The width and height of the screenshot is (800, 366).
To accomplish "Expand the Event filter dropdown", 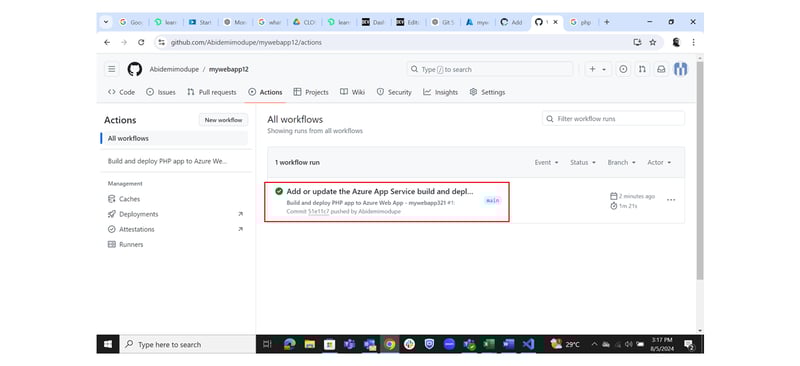I will point(546,162).
